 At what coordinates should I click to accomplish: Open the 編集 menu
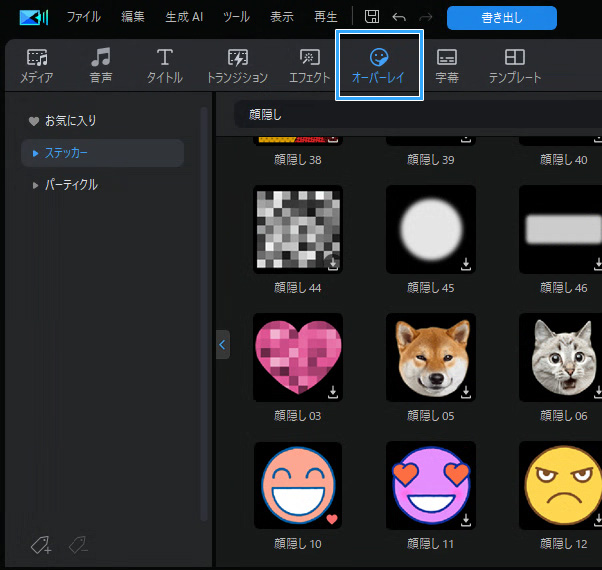coord(133,17)
